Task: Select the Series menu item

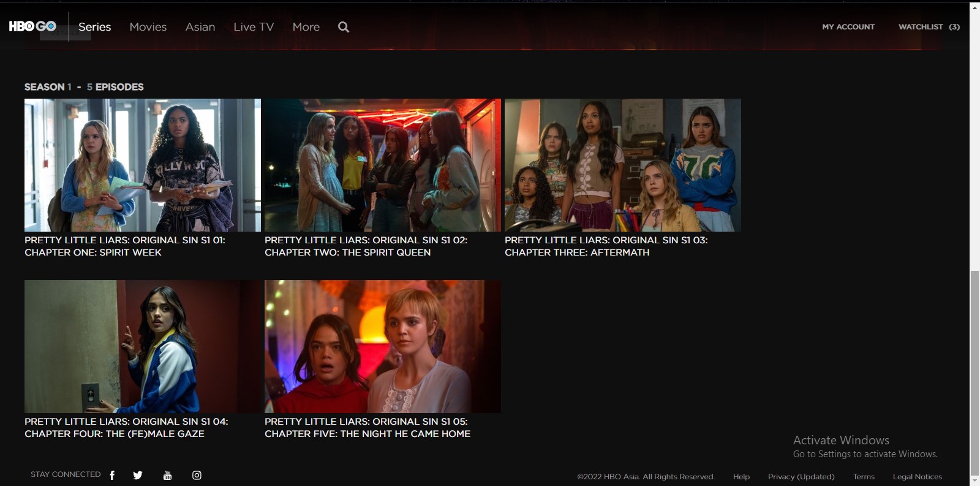Action: [x=94, y=27]
